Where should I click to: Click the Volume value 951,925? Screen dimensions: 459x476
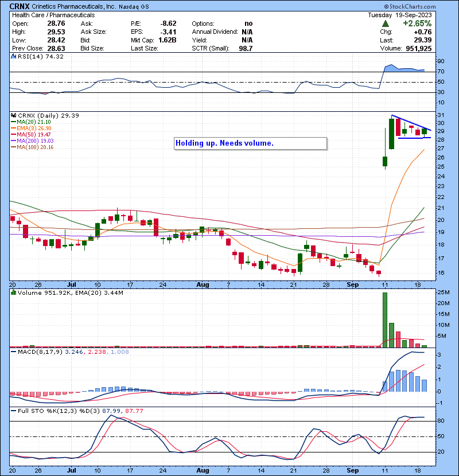(419, 48)
